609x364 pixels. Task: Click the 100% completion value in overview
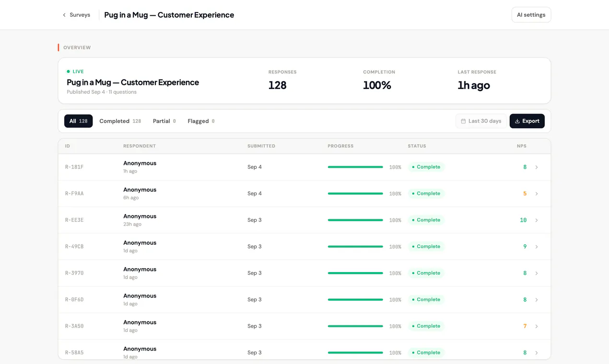click(x=377, y=85)
